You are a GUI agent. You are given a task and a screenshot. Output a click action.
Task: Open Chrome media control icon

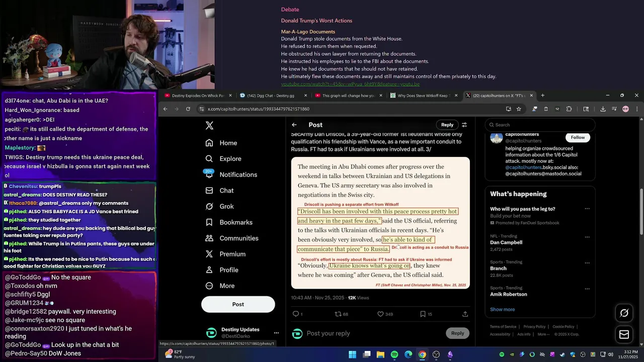click(x=614, y=109)
